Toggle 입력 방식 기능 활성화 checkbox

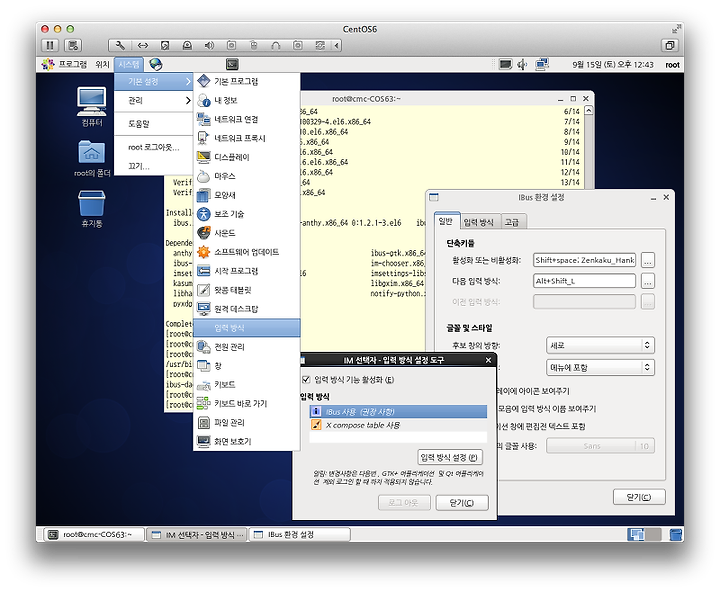coord(306,379)
